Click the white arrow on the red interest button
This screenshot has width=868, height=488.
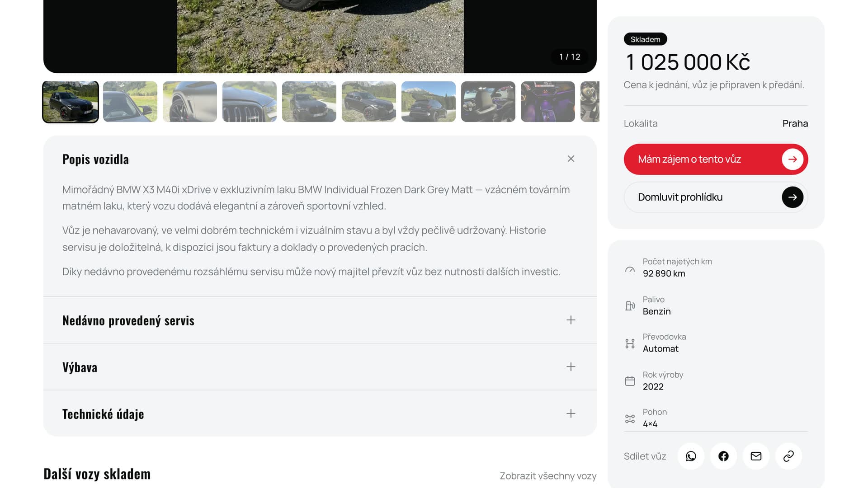[x=793, y=159]
